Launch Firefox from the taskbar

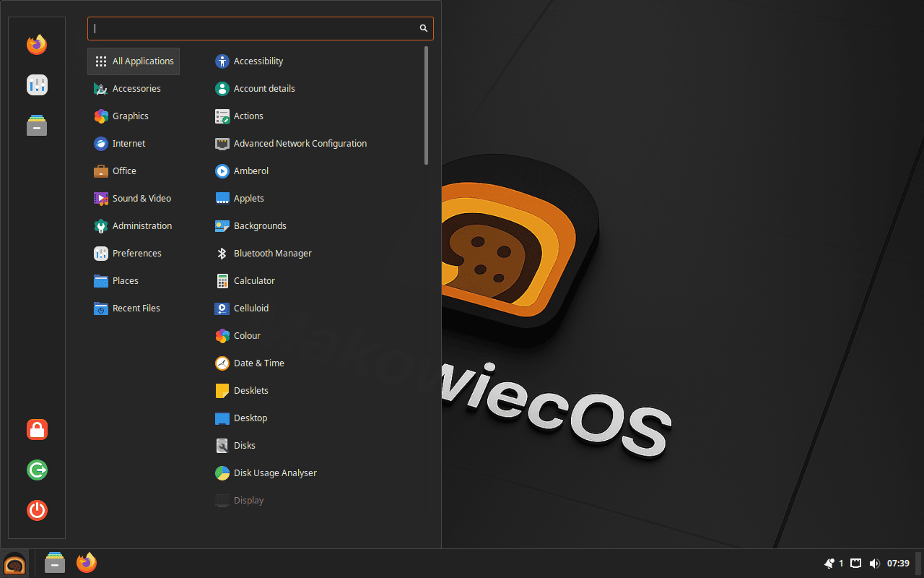pyautogui.click(x=87, y=563)
